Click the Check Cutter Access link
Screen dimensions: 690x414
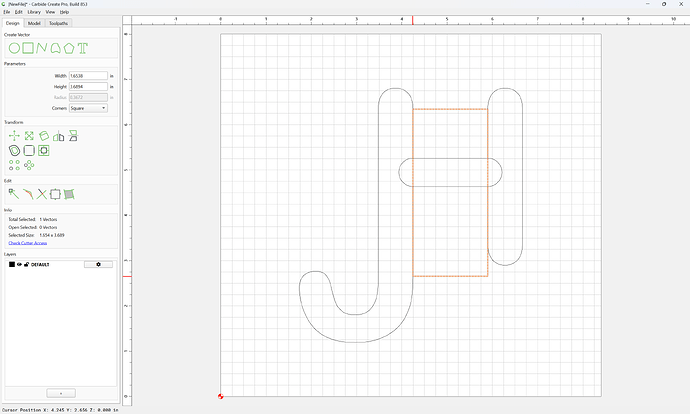(x=28, y=243)
